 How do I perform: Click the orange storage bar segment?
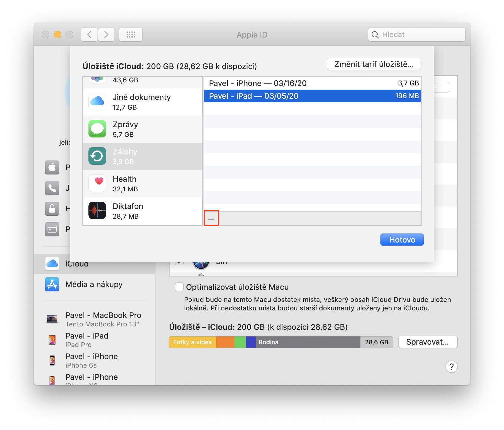pyautogui.click(x=225, y=342)
